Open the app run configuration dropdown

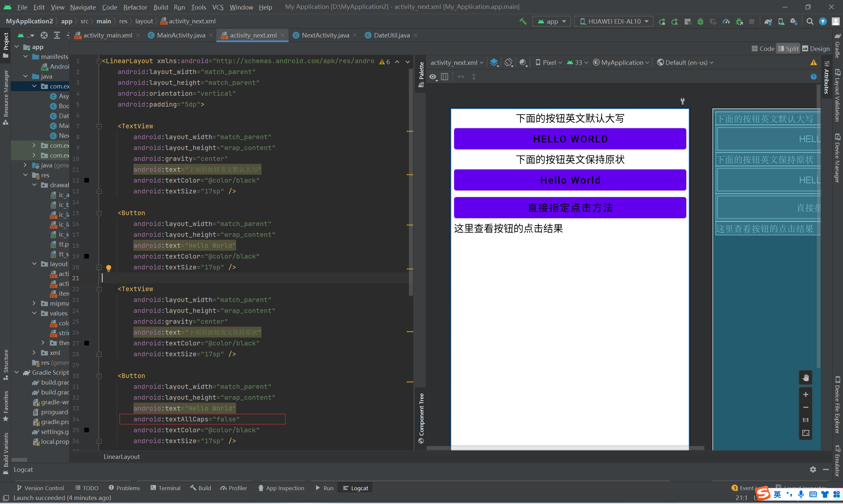(x=552, y=21)
